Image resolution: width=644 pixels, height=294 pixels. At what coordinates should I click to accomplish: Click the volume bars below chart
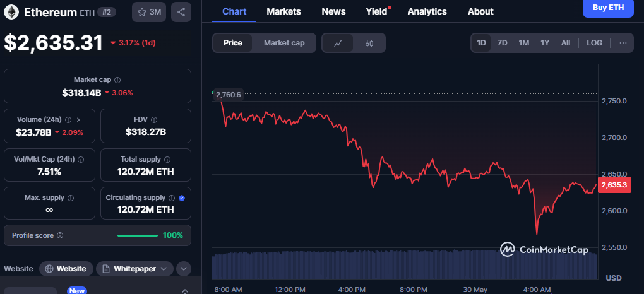(404, 265)
